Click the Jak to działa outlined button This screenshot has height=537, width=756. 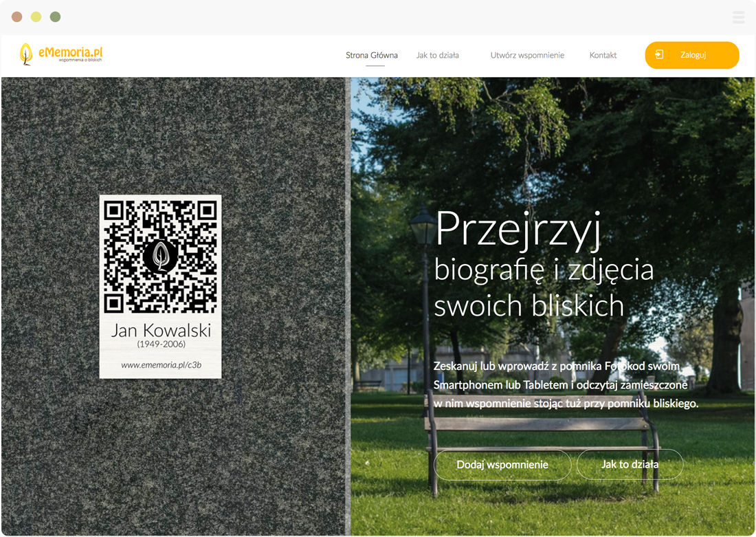point(630,464)
